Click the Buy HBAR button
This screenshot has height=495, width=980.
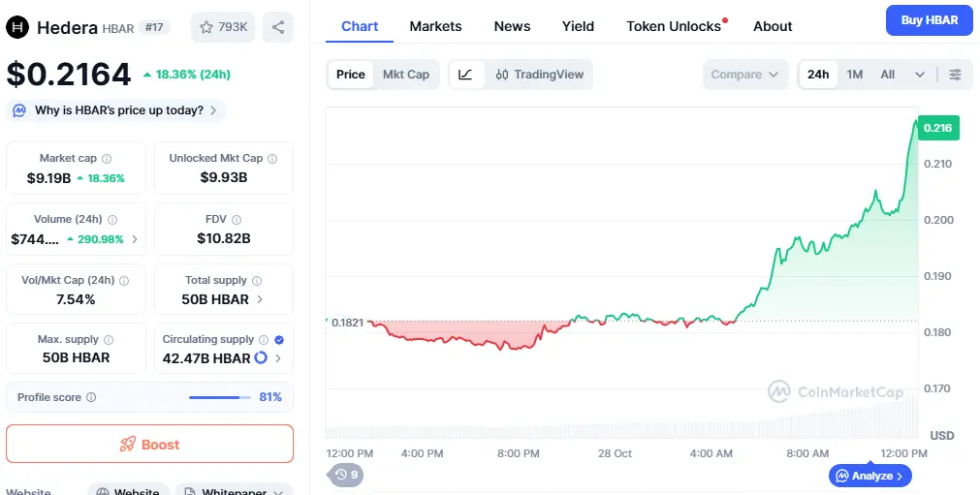929,20
